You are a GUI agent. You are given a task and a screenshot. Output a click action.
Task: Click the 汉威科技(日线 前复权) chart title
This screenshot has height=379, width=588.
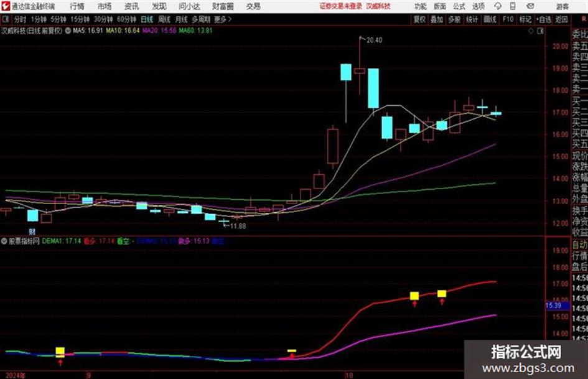(x=32, y=30)
